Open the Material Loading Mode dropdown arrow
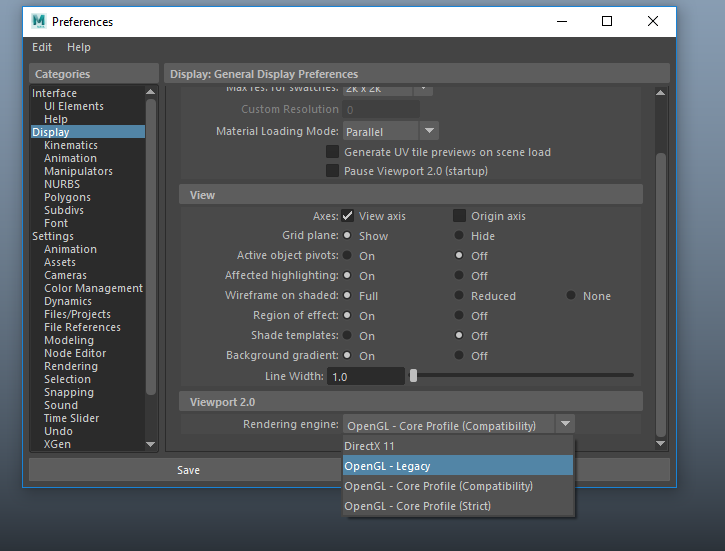725x551 pixels. tap(429, 131)
